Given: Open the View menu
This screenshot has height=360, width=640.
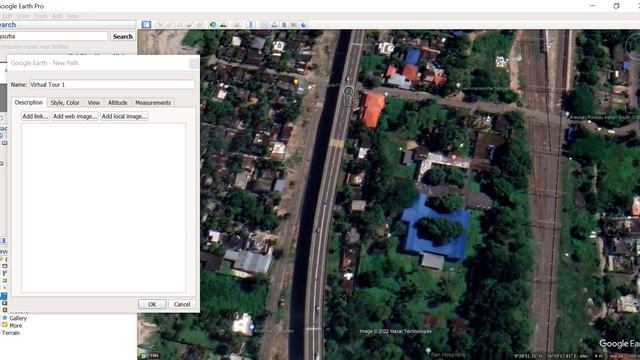Looking at the screenshot, I should [x=23, y=16].
